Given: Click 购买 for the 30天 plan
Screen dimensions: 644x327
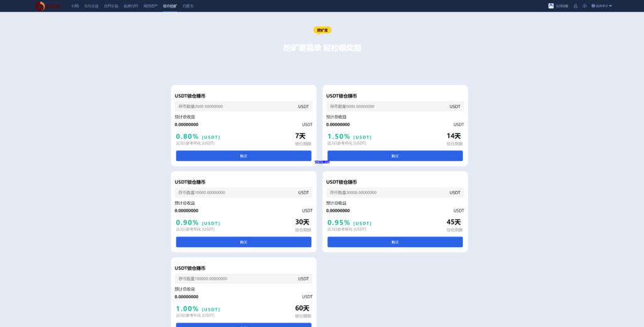Looking at the screenshot, I should tap(243, 242).
